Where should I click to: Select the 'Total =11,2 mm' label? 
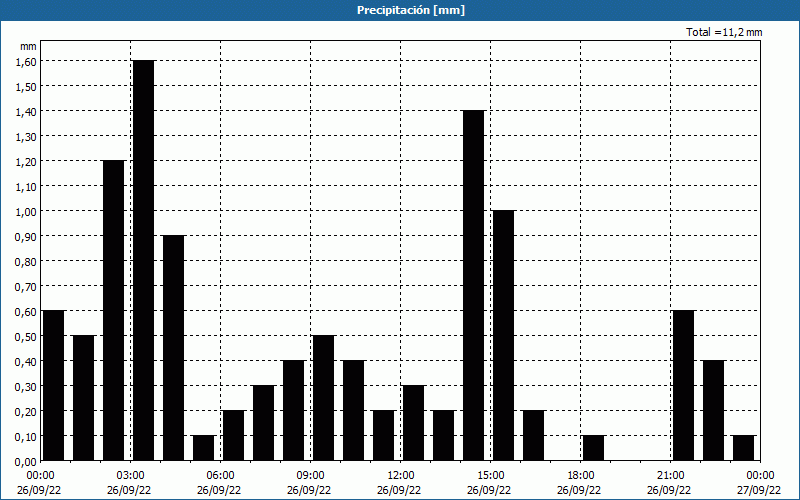pos(724,32)
